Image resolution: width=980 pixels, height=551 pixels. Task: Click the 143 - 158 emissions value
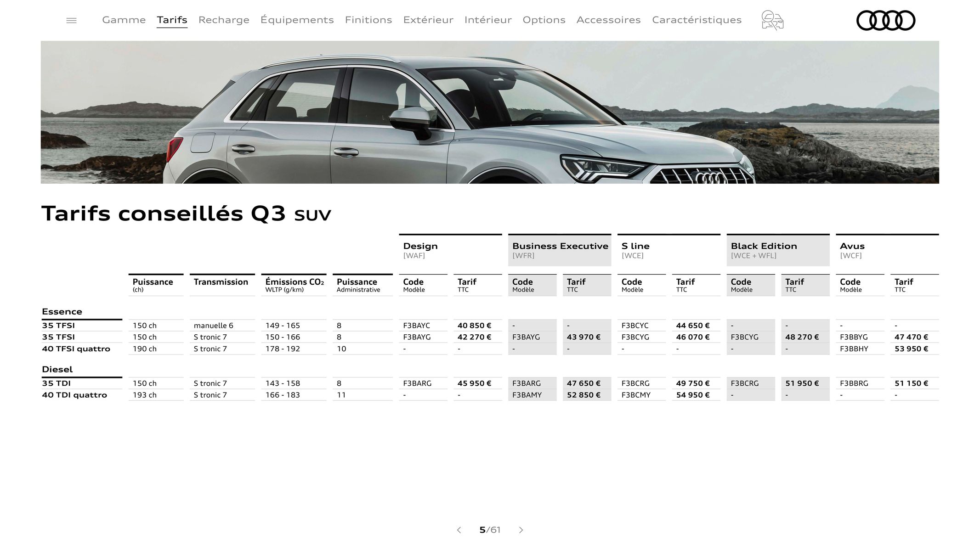(283, 383)
